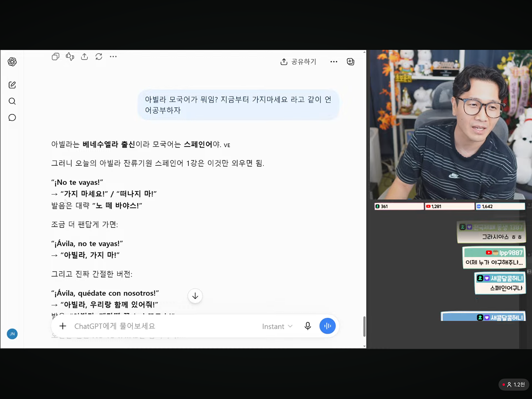This screenshot has height=399, width=532.
Task: Click "¡Ávila, quédate con nosotros!" text
Action: [105, 293]
